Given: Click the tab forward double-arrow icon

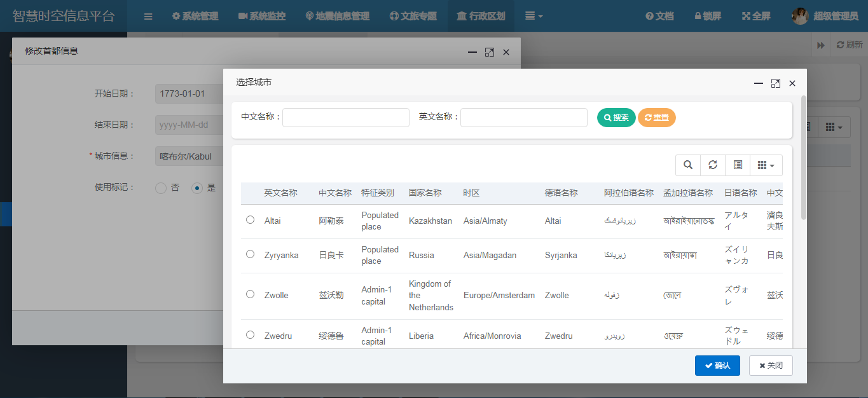Looking at the screenshot, I should click(821, 45).
